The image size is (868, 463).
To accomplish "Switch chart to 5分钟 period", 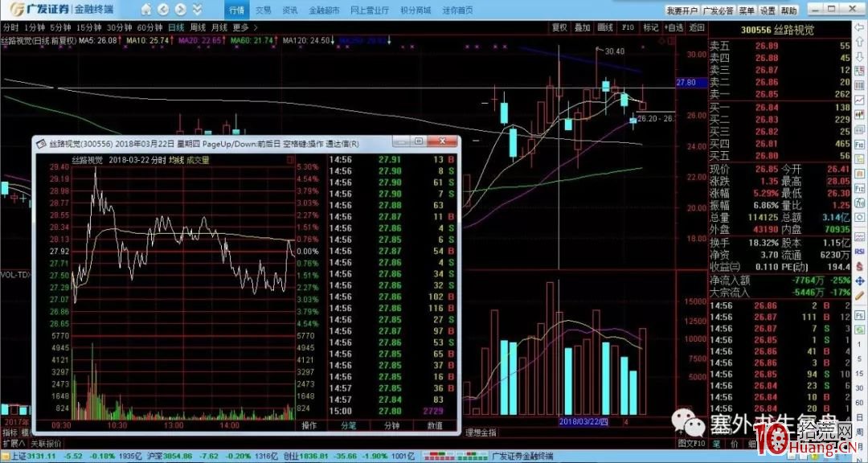I will [61, 27].
